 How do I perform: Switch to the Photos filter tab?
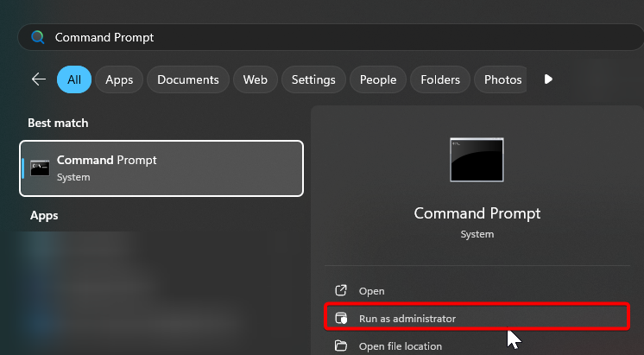coord(501,79)
